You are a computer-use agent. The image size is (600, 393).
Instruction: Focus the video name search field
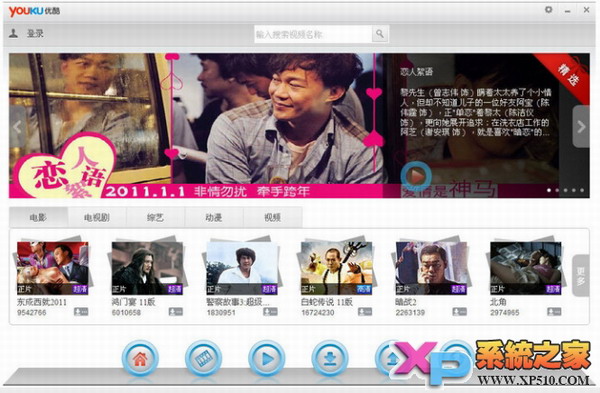pos(313,34)
